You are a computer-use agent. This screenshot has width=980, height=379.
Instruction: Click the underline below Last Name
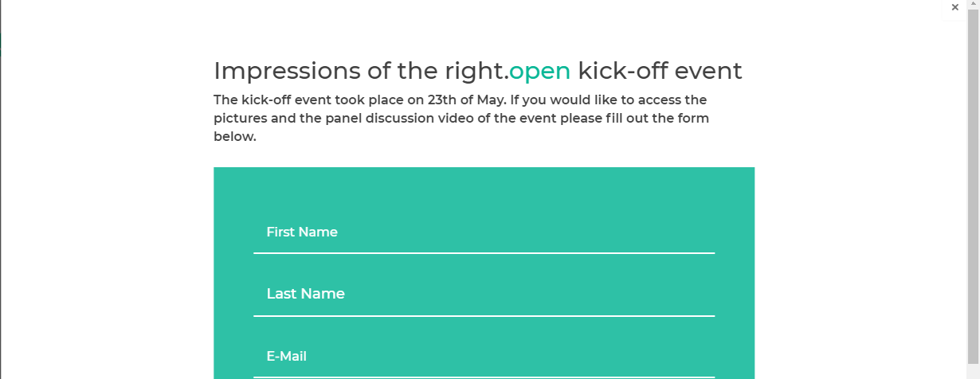click(484, 316)
